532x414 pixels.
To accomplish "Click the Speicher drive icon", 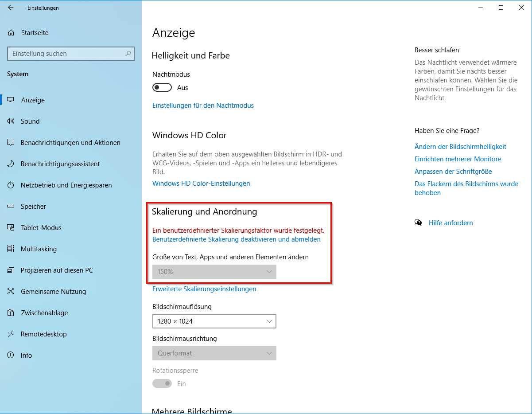I will pyautogui.click(x=11, y=207).
